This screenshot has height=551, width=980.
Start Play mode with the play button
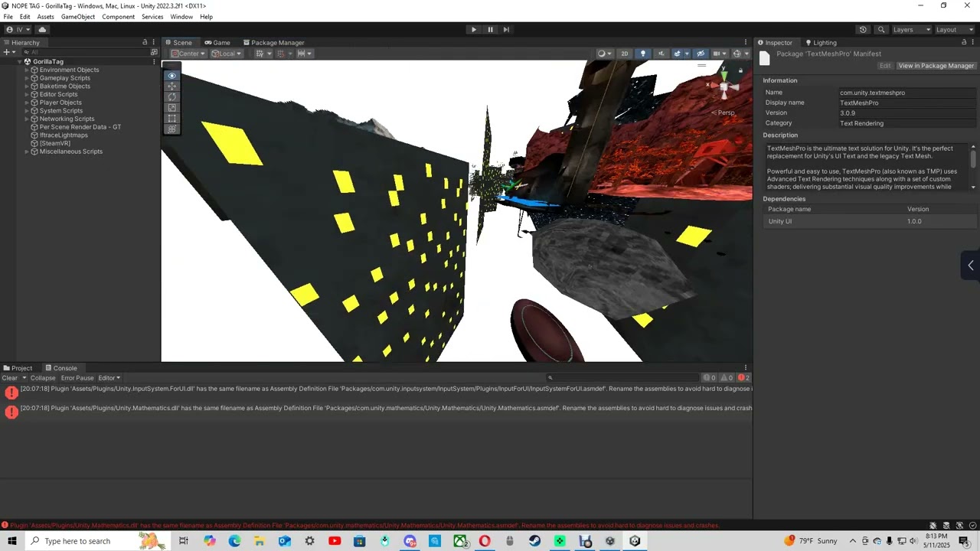point(473,30)
